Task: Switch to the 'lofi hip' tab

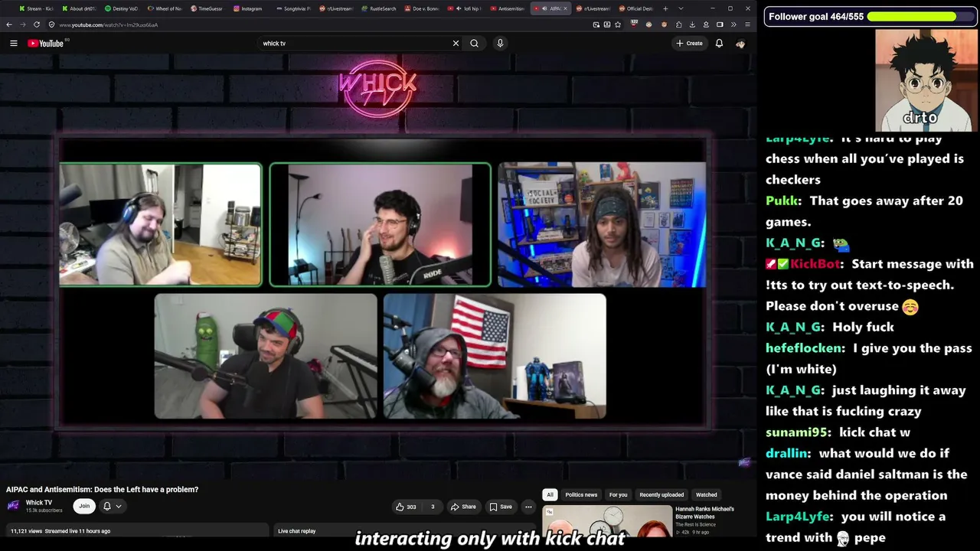Action: tap(465, 8)
